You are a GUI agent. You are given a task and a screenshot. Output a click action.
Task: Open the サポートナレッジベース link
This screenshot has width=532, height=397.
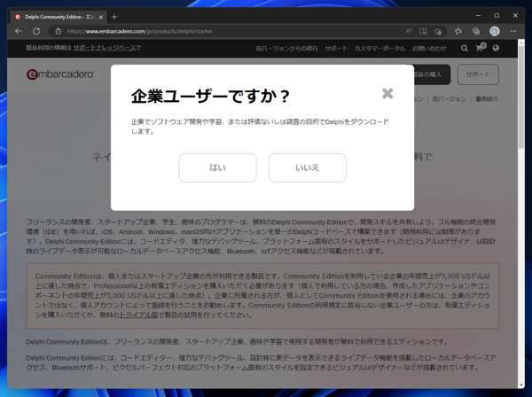[x=105, y=48]
